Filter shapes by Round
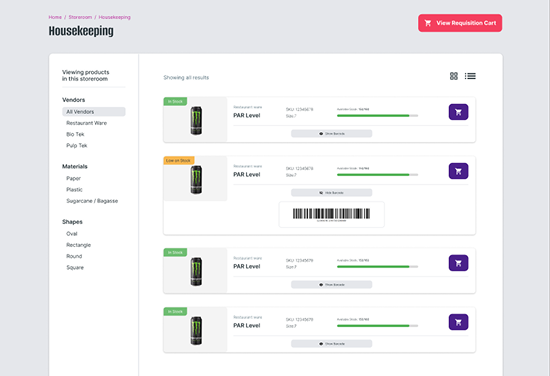Image resolution: width=550 pixels, height=376 pixels. [x=74, y=256]
